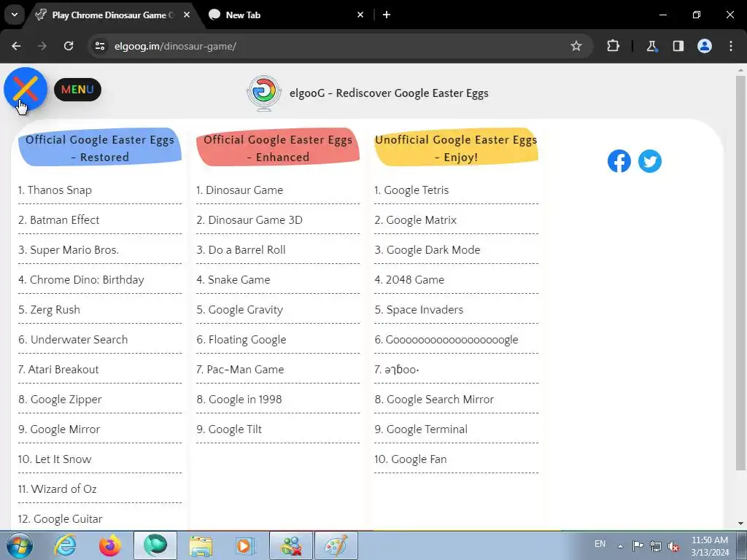The width and height of the screenshot is (747, 560).
Task: Click the muted volume tray icon
Action: pos(673,545)
